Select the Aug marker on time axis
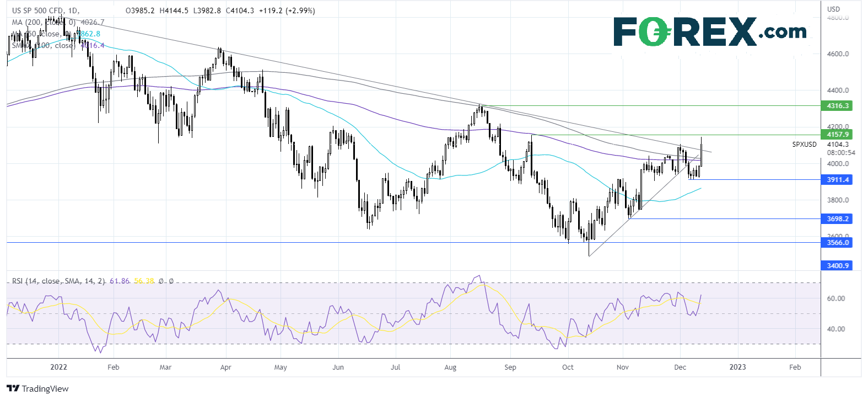 450,367
